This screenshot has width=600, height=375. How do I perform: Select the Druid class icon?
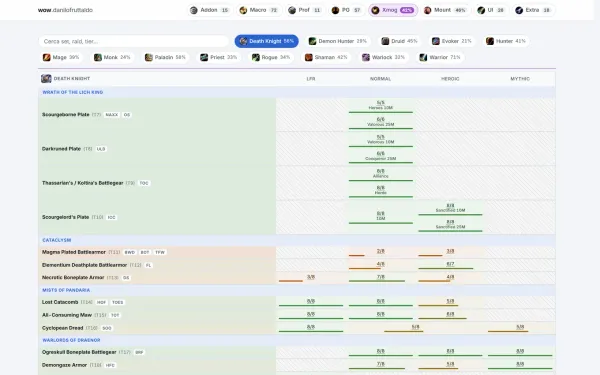pyautogui.click(x=385, y=41)
